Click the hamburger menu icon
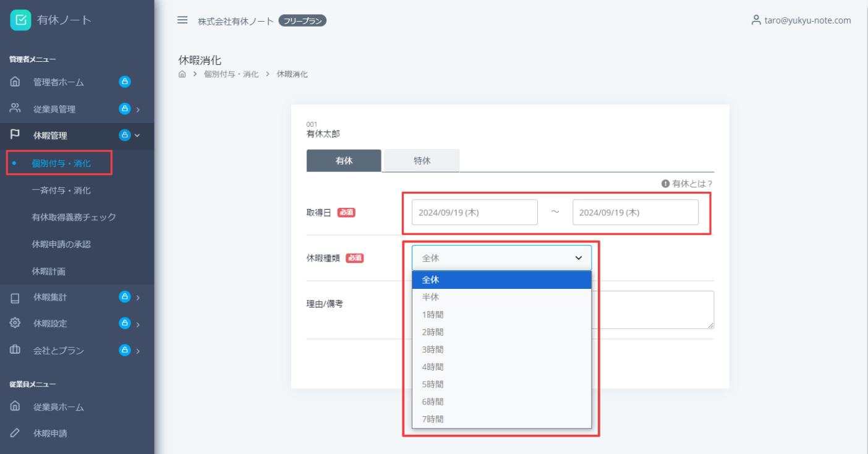The width and height of the screenshot is (868, 454). [x=182, y=20]
